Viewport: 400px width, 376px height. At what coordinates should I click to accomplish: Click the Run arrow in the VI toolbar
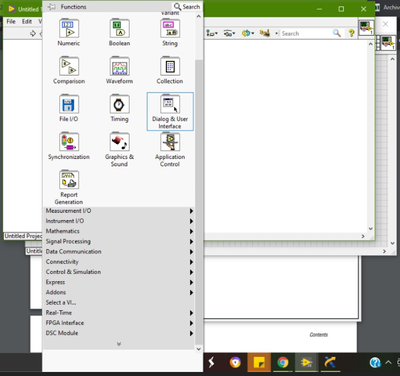pyautogui.click(x=33, y=33)
